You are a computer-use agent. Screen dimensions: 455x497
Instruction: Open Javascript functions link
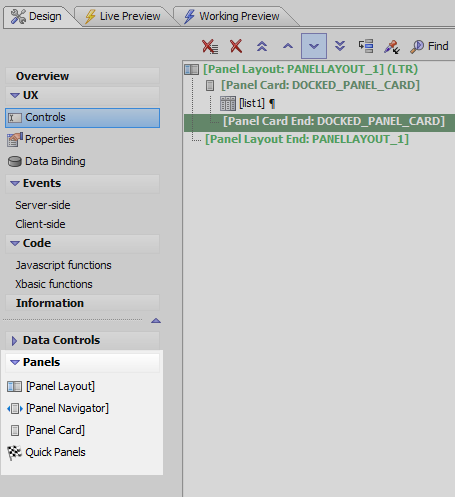click(63, 265)
